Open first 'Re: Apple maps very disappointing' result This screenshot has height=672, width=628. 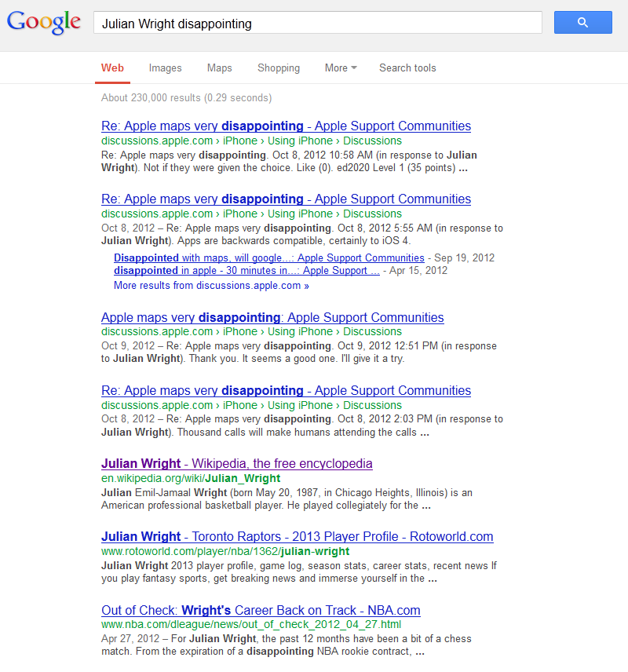tap(286, 126)
